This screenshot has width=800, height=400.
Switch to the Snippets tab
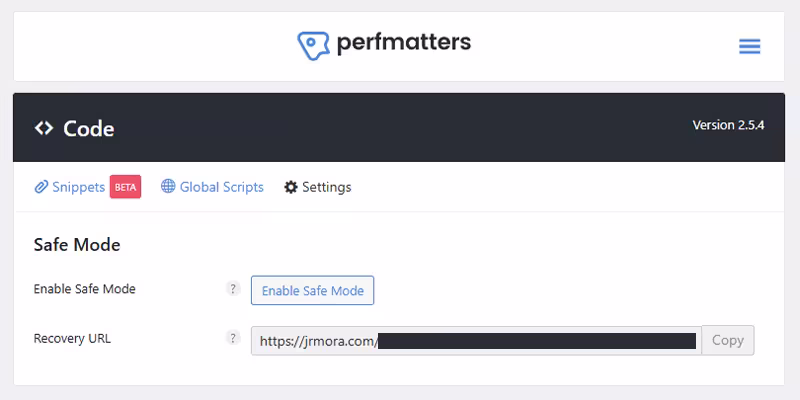[78, 187]
